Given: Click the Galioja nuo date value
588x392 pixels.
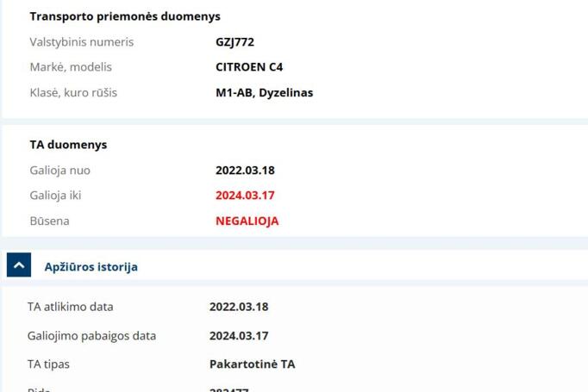Looking at the screenshot, I should pos(245,170).
